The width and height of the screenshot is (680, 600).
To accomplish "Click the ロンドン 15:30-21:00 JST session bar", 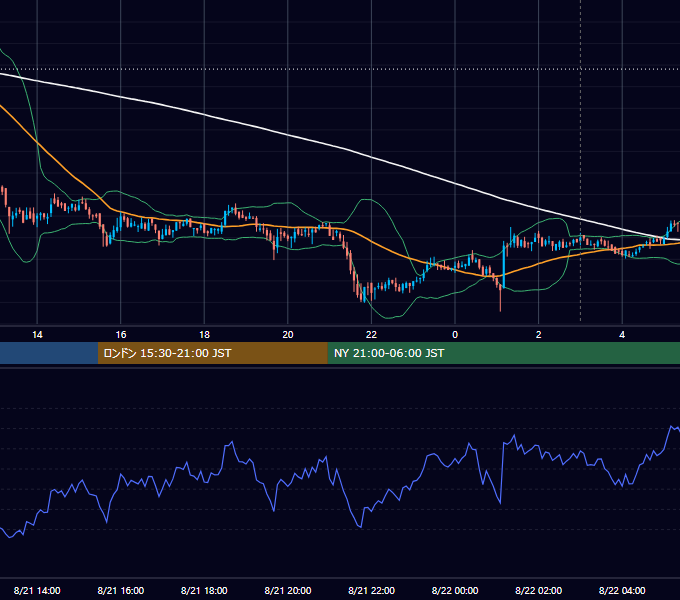I will 212,353.
